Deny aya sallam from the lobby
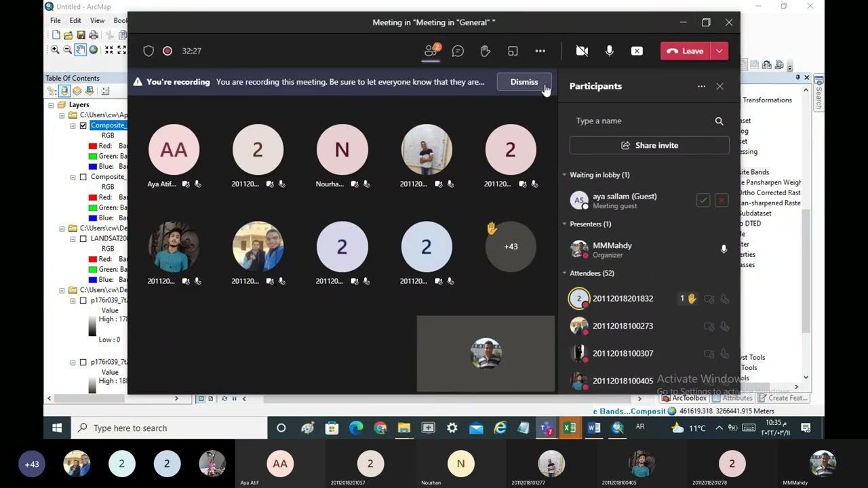This screenshot has height=488, width=868. pyautogui.click(x=722, y=201)
